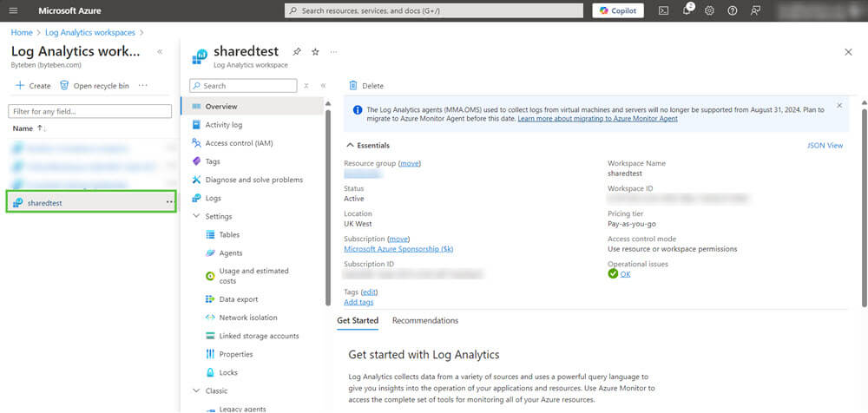The height and width of the screenshot is (413, 868).
Task: Switch to Get Started tab
Action: 358,320
